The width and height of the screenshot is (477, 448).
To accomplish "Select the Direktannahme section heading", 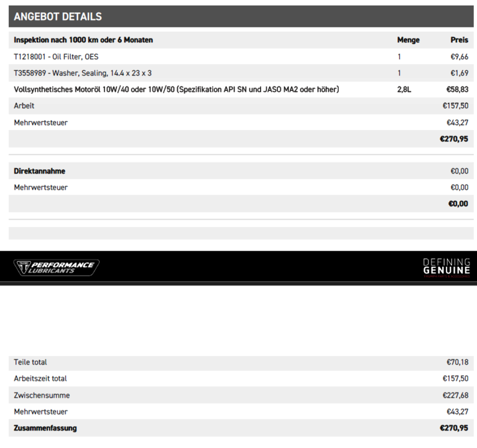I will [x=40, y=171].
